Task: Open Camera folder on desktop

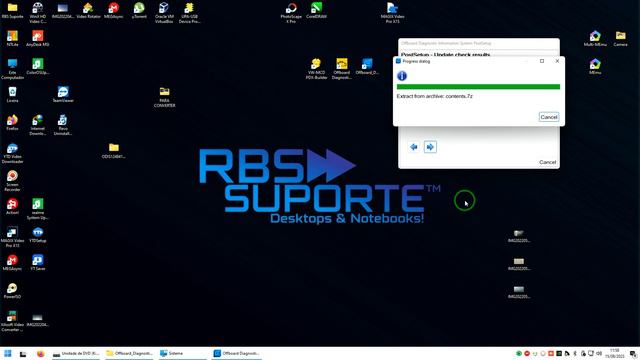Action: (x=620, y=39)
